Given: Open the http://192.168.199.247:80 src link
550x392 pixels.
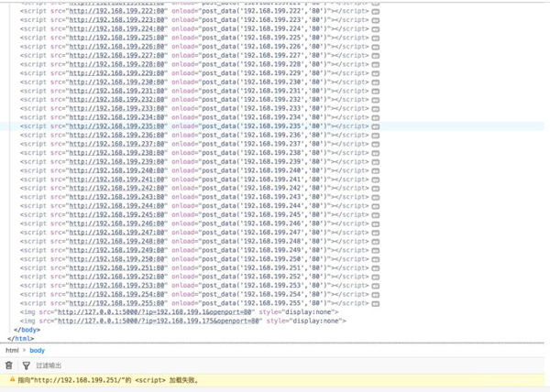Looking at the screenshot, I should pos(116,233).
